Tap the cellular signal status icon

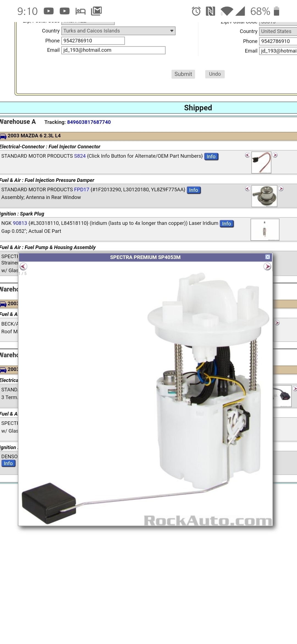pyautogui.click(x=240, y=11)
